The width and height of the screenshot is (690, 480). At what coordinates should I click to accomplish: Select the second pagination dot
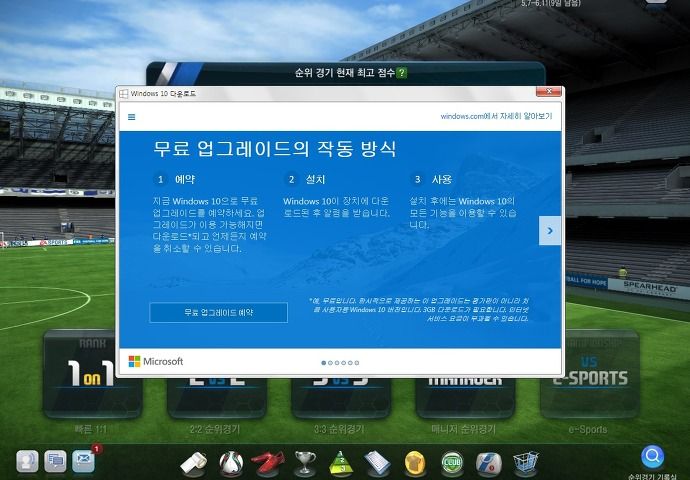tap(330, 363)
